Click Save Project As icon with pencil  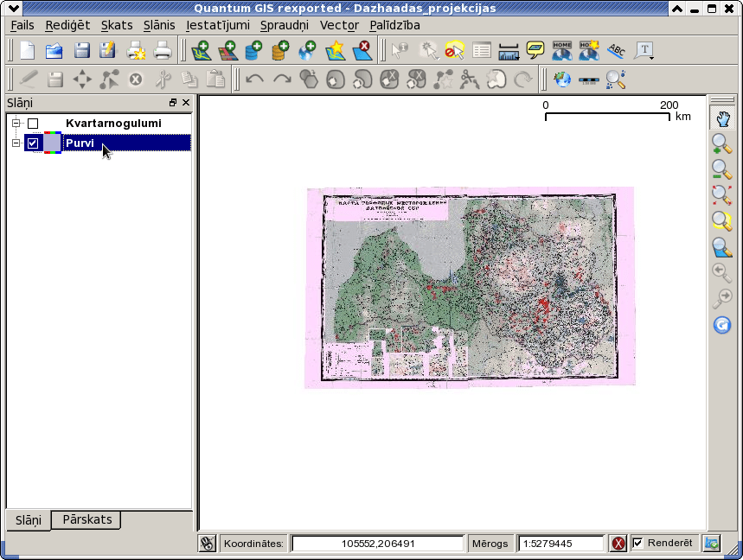pos(108,50)
